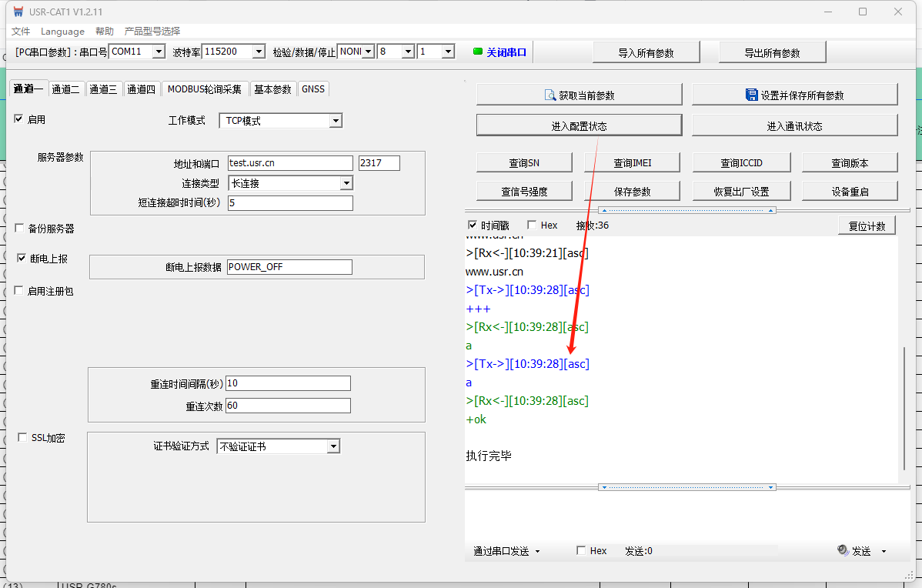This screenshot has height=588, width=922.
Task: Tick the SSL加密 checkbox
Action: (x=22, y=437)
